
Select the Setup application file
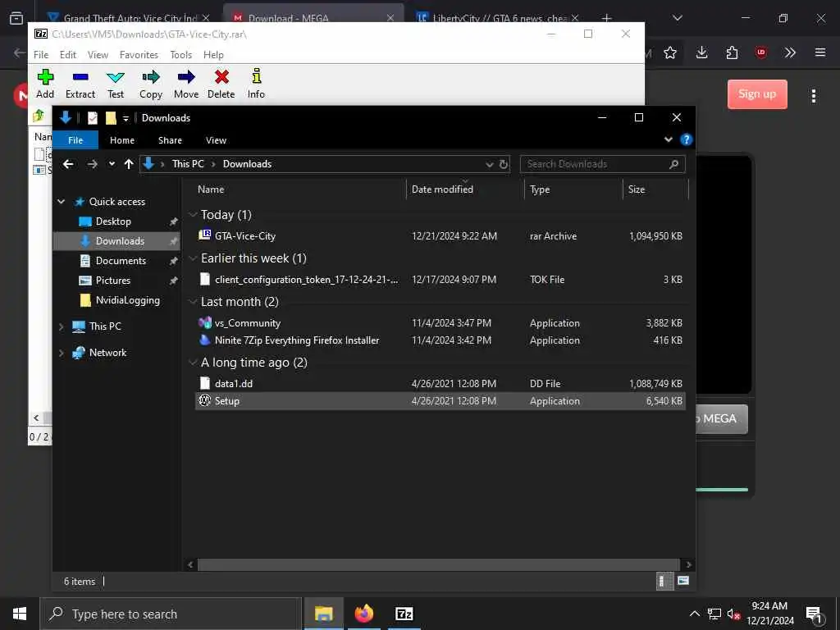click(x=441, y=400)
